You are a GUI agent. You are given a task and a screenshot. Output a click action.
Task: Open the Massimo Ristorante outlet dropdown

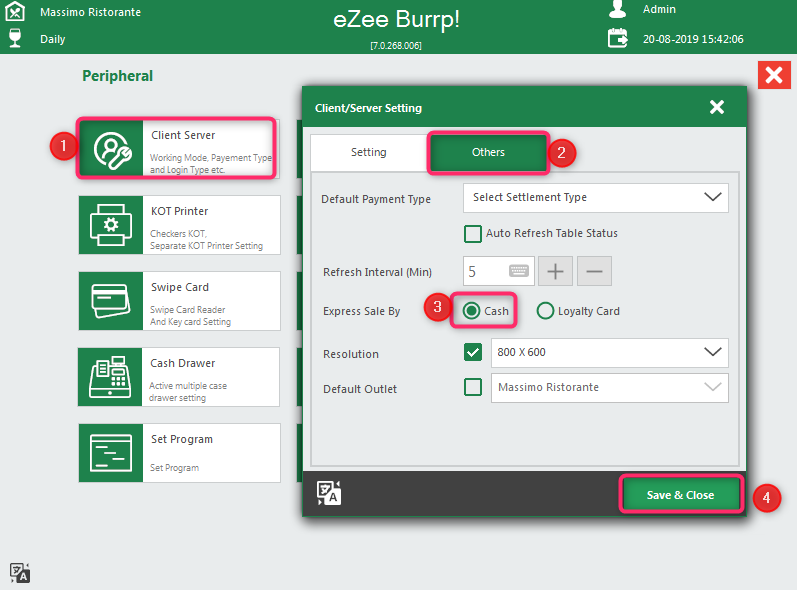click(609, 388)
